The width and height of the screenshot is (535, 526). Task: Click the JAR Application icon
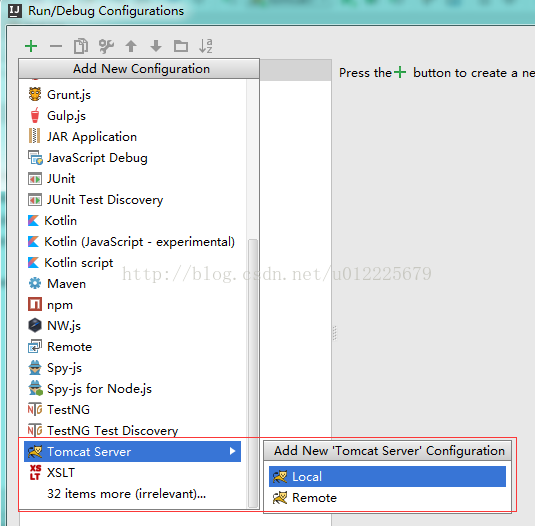pos(34,136)
